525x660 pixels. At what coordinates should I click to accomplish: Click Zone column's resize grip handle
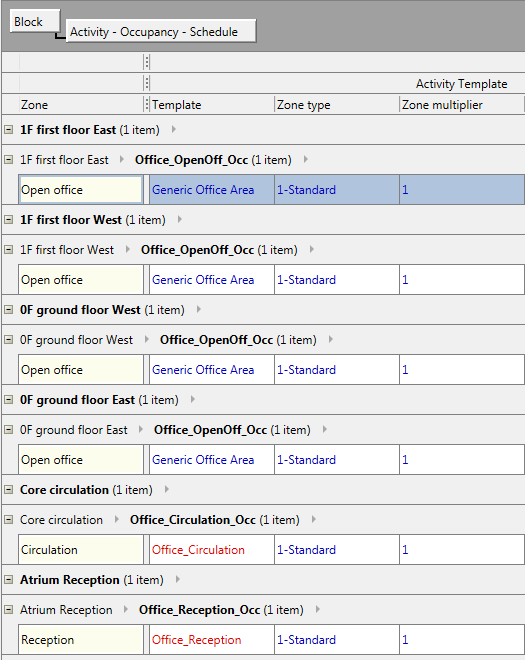147,104
